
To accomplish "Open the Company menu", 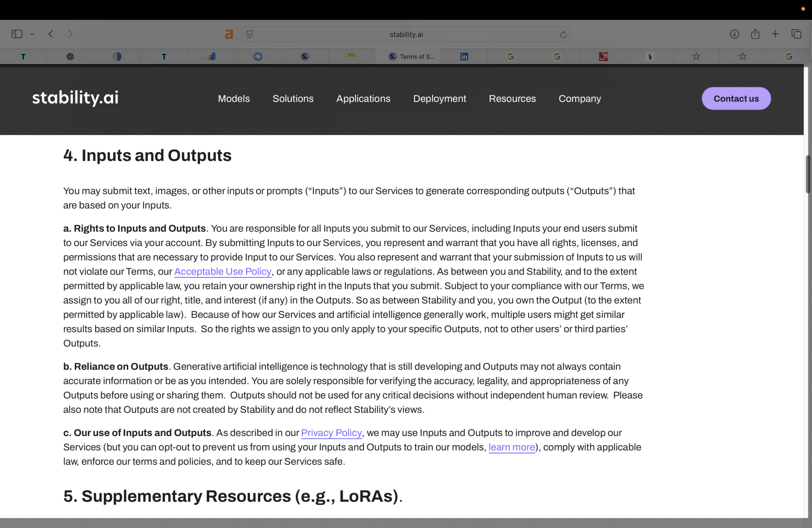I will point(580,99).
